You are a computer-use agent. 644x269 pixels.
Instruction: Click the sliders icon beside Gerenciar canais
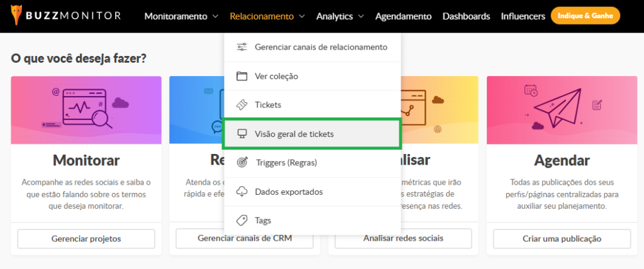[242, 47]
